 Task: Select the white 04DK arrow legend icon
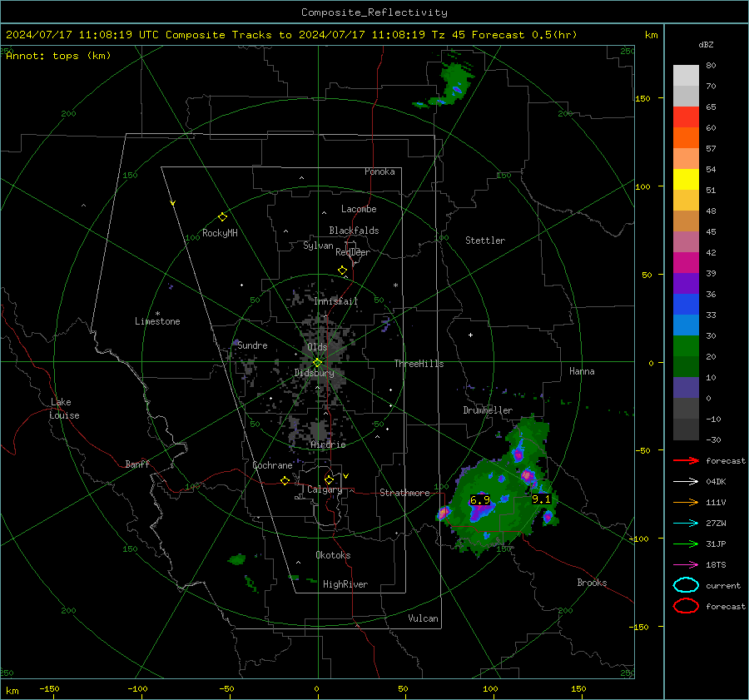(x=686, y=482)
